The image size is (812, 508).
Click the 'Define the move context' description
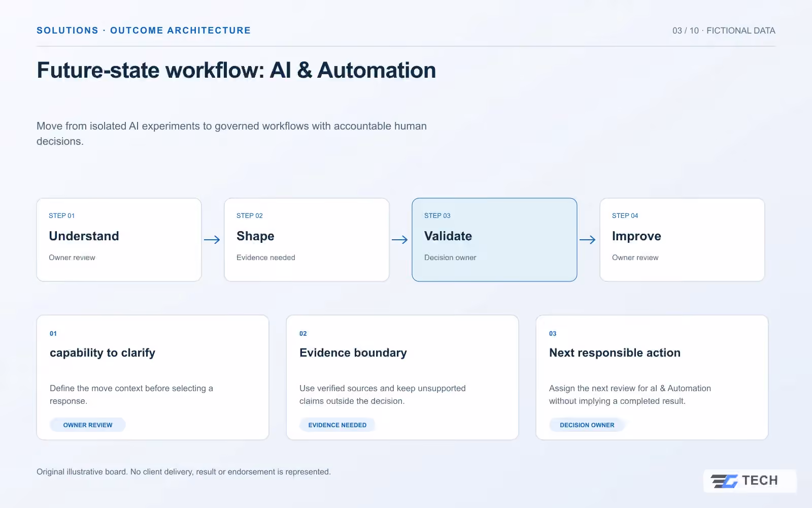point(131,395)
